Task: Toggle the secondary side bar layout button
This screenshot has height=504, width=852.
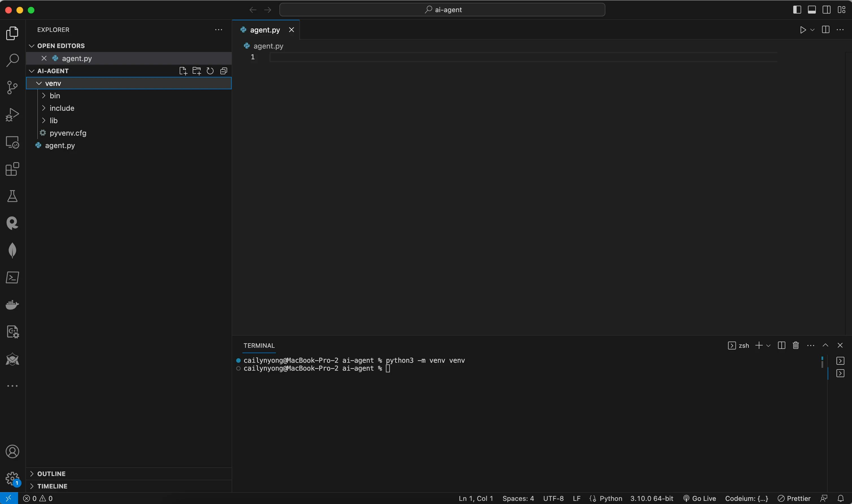Action: [x=827, y=10]
